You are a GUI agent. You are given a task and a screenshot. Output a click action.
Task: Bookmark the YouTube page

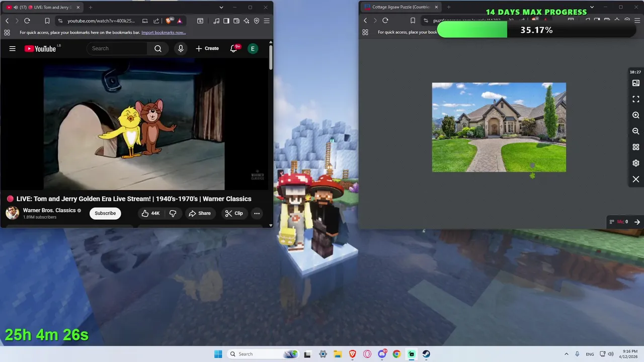pyautogui.click(x=47, y=21)
